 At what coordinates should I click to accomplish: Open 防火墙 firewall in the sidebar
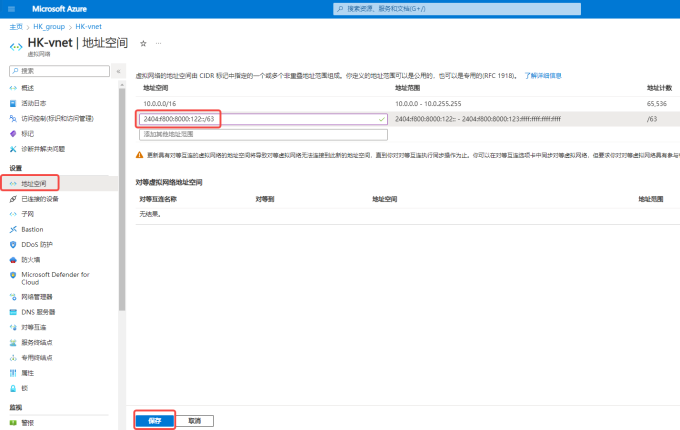[30, 260]
